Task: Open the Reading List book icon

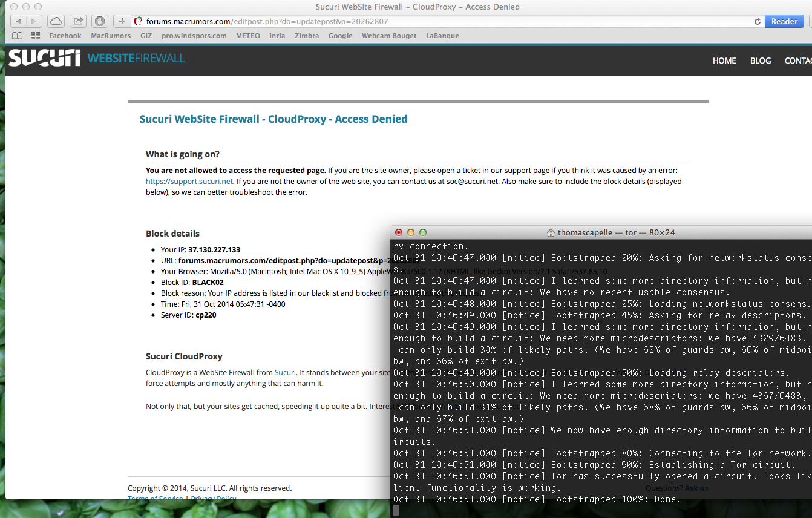Action: point(18,36)
